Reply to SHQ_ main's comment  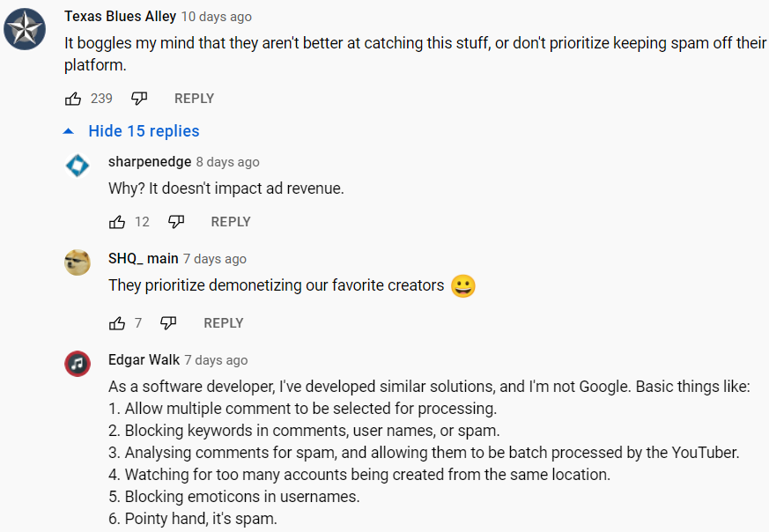coord(223,323)
